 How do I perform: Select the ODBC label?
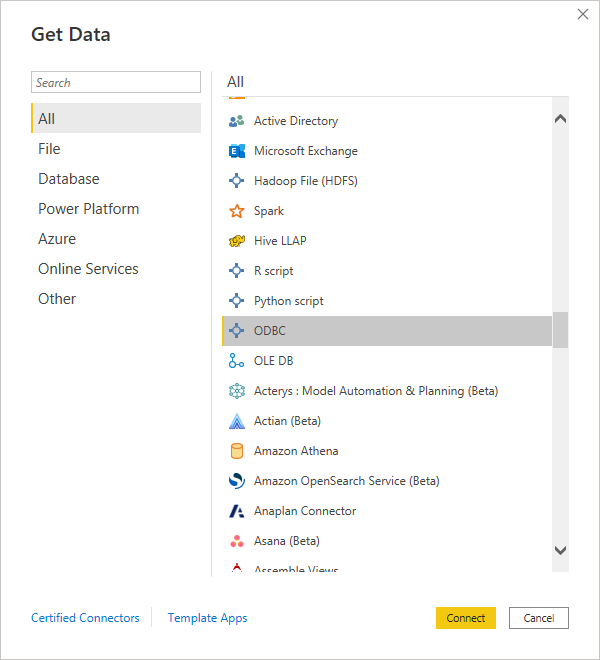coord(269,331)
